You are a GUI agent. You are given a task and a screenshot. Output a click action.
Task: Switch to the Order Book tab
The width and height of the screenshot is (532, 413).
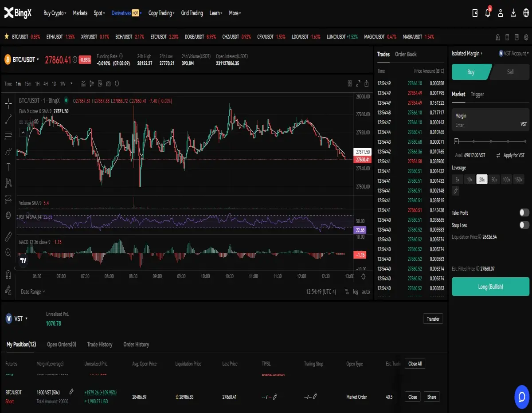pyautogui.click(x=406, y=54)
